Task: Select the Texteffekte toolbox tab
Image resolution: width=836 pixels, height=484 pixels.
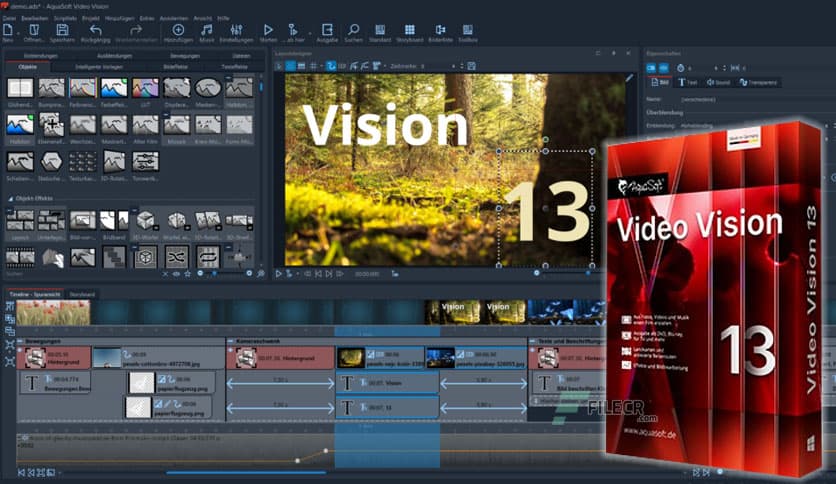Action: [x=235, y=67]
